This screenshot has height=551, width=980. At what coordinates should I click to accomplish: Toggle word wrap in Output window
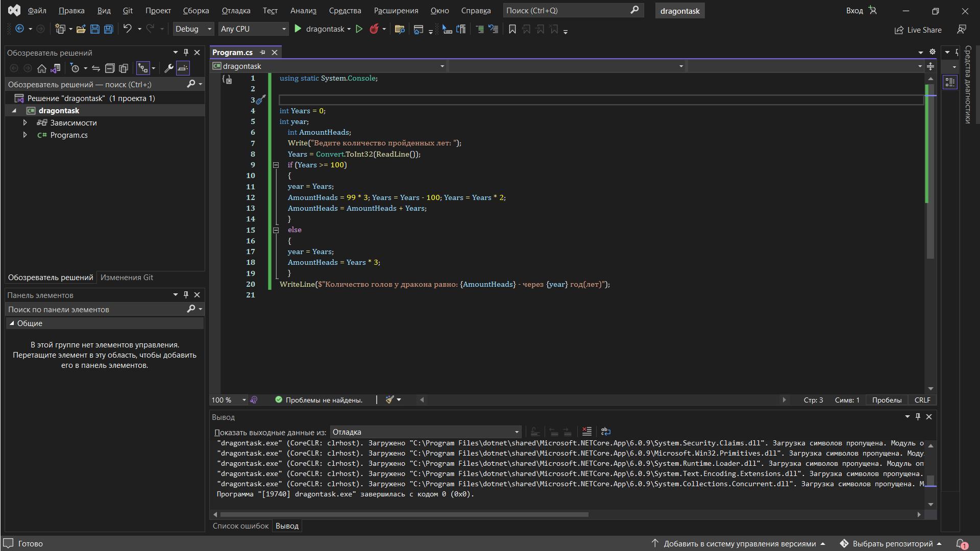click(x=606, y=432)
